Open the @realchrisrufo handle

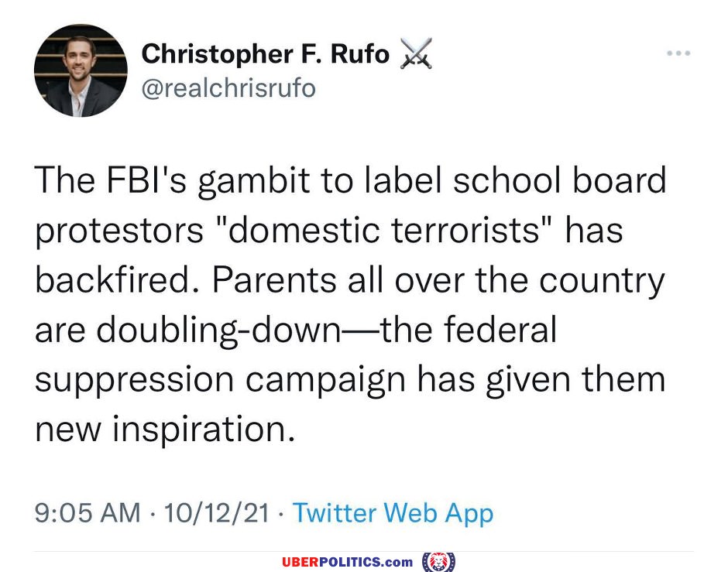tap(228, 88)
